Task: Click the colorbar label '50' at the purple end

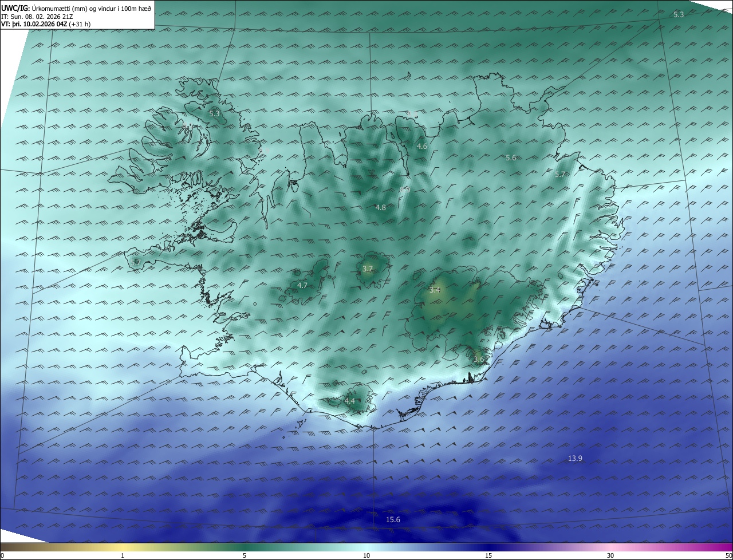Action: (728, 555)
